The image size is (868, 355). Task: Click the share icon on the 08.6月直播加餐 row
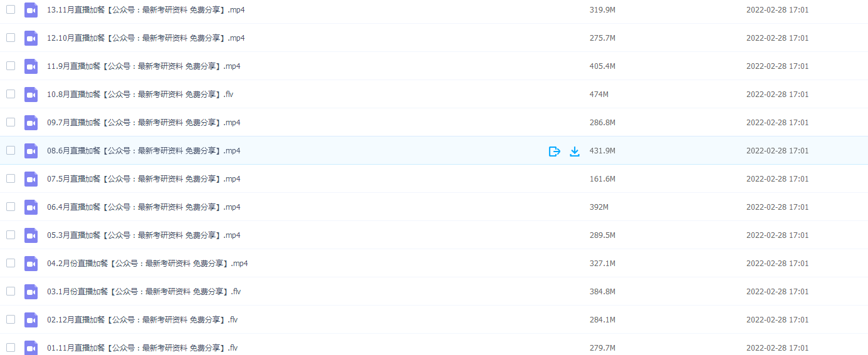(554, 151)
